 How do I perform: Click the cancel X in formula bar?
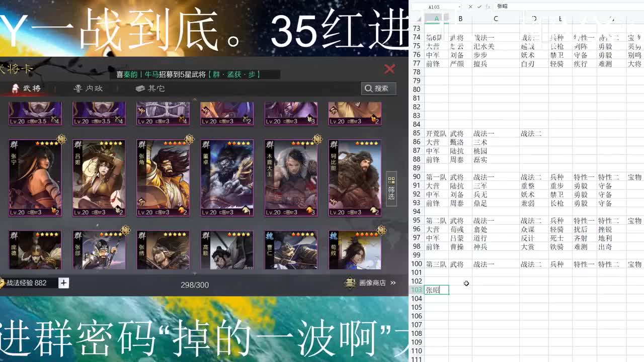pos(470,7)
